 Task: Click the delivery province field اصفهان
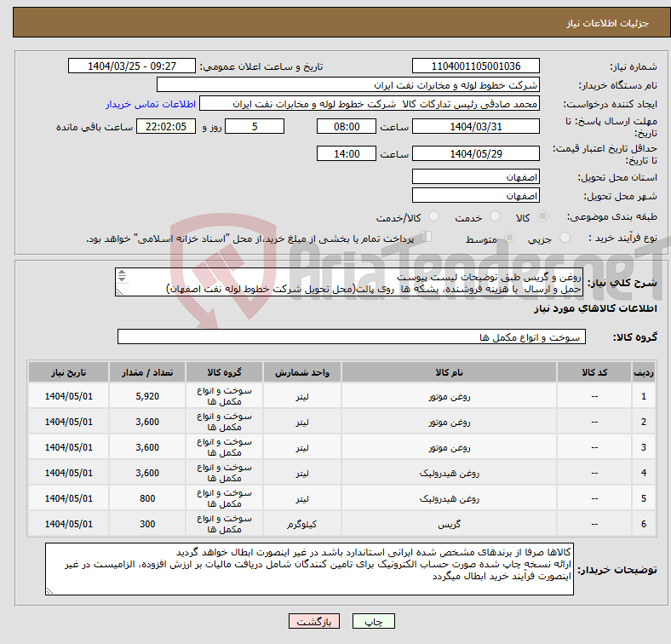[x=475, y=176]
